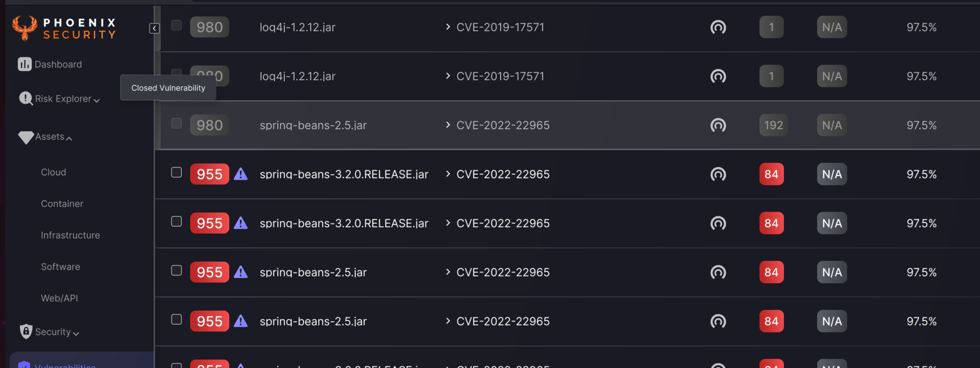Click the 980 score badge for spring-beans-2.5.jar
Screen dimensions: 980x368
209,125
